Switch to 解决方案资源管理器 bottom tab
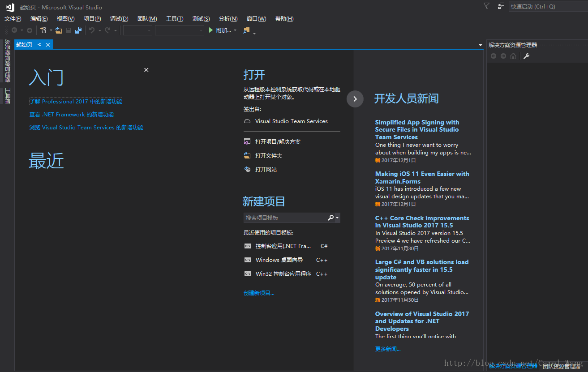 513,366
